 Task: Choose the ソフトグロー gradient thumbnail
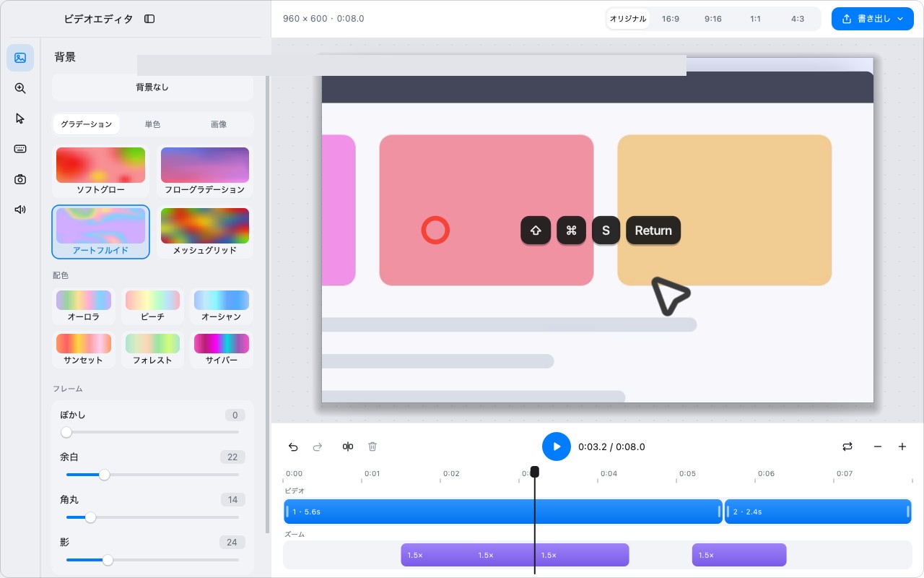101,171
